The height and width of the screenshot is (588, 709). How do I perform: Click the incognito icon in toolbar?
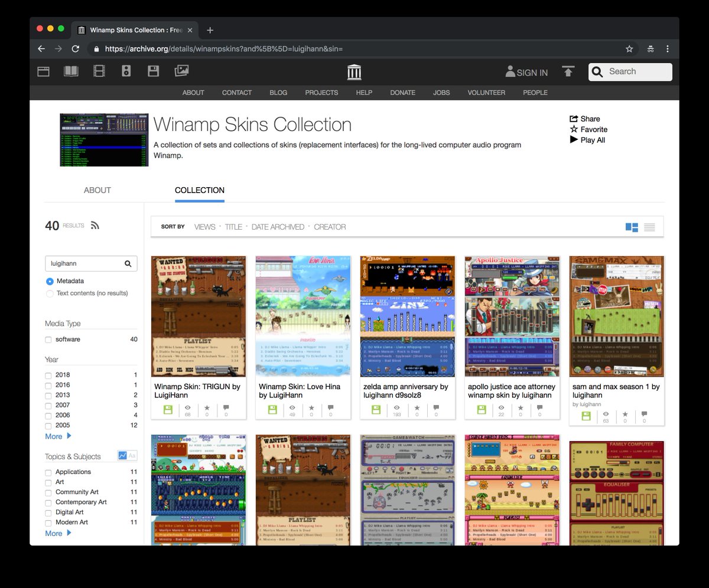coord(649,49)
